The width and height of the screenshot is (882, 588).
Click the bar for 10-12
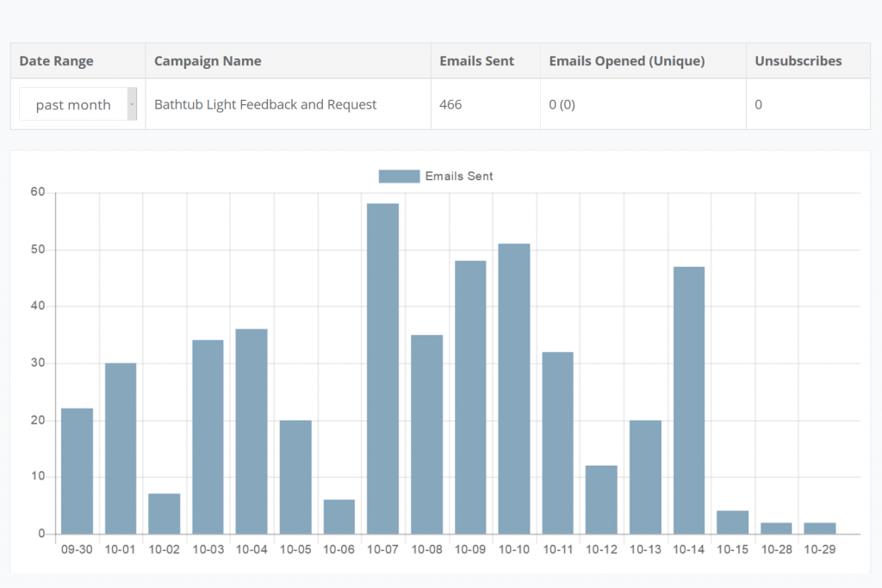pos(601,499)
